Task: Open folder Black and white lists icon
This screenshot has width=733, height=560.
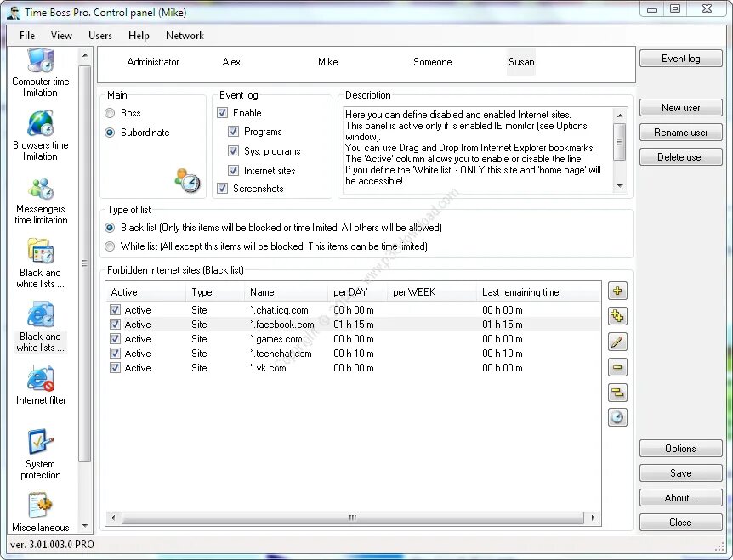Action: click(40, 263)
